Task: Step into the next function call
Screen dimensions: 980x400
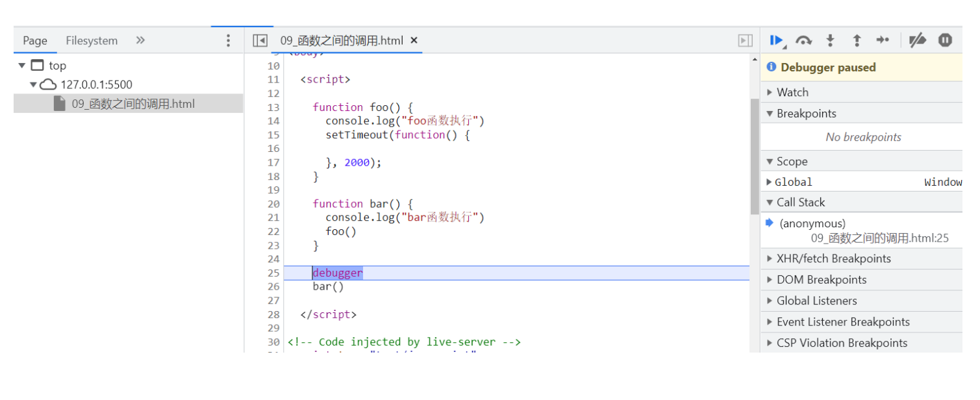Action: [x=830, y=40]
